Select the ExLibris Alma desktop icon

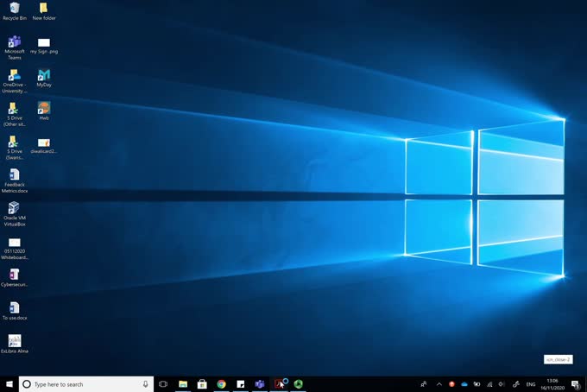tap(14, 342)
